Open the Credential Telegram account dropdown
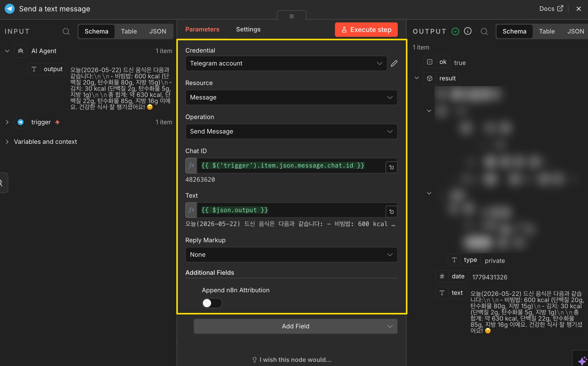 pos(286,63)
